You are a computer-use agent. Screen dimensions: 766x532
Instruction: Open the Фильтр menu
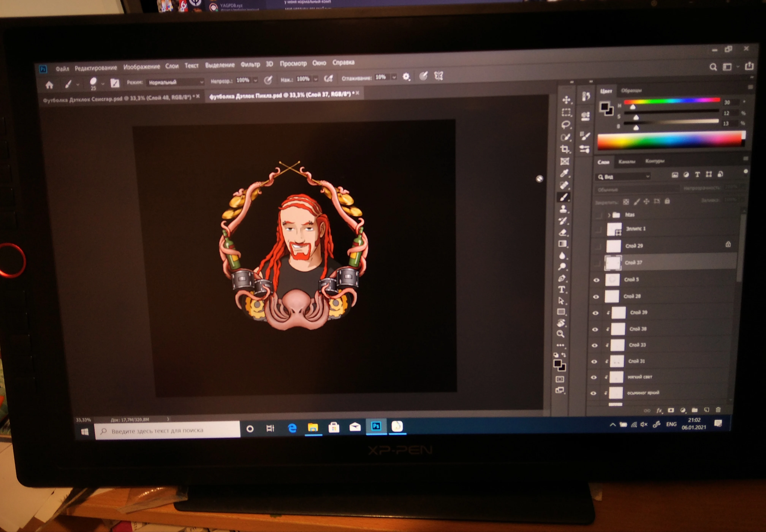(250, 65)
